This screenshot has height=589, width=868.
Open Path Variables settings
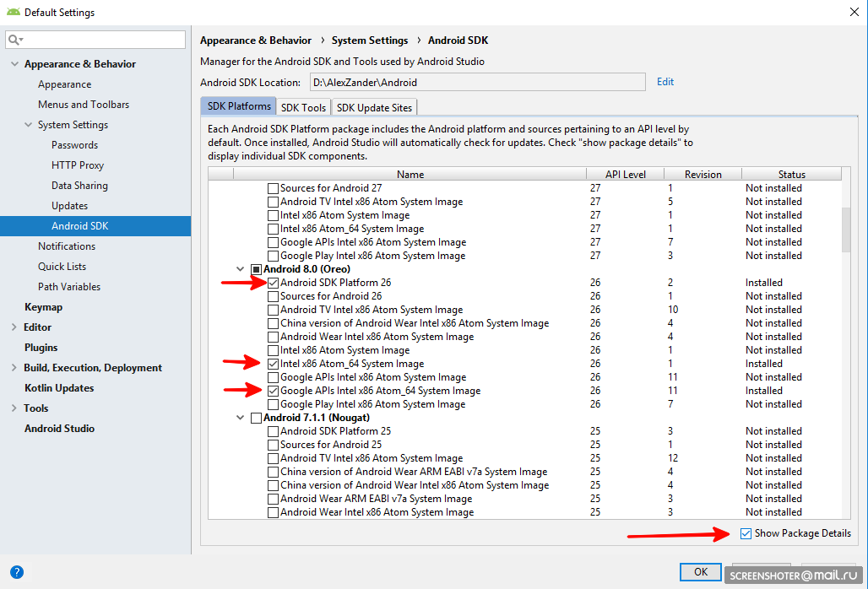[x=69, y=286]
